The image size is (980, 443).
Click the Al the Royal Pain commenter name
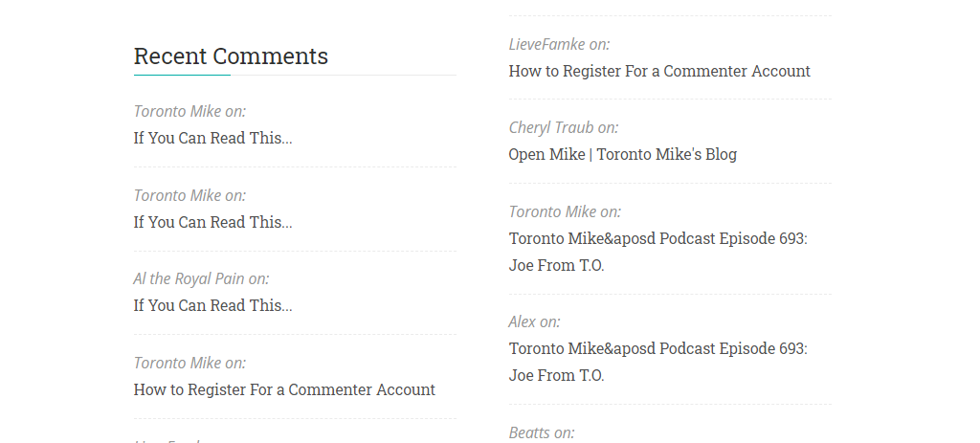tap(189, 278)
